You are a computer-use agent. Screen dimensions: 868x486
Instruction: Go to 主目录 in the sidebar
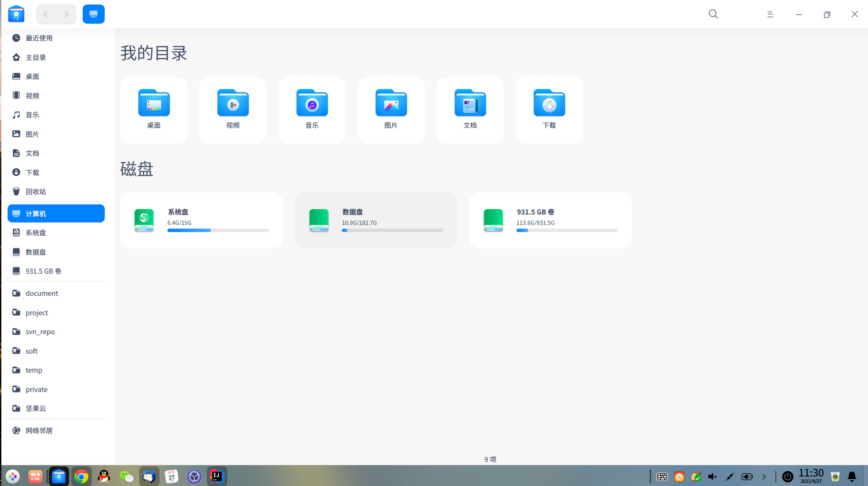(56, 57)
